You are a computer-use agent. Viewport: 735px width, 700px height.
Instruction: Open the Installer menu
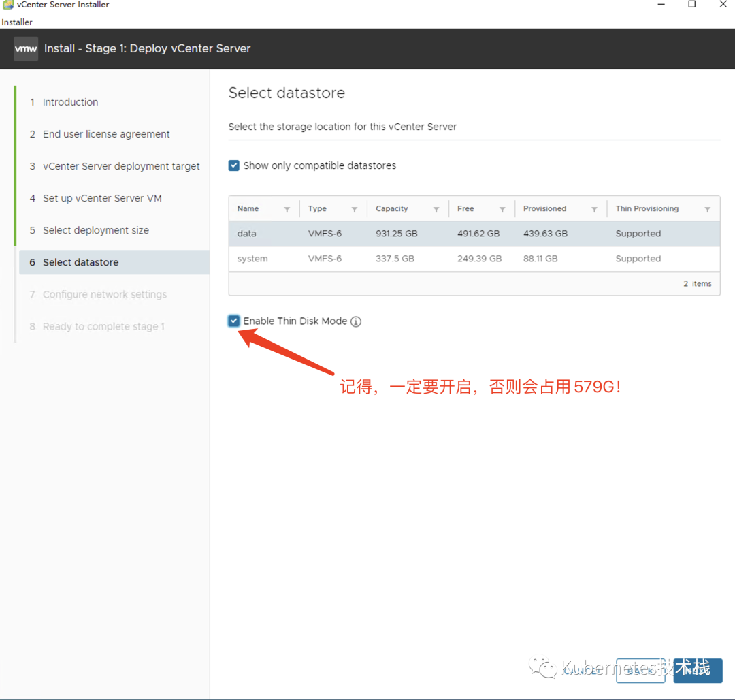coord(17,22)
